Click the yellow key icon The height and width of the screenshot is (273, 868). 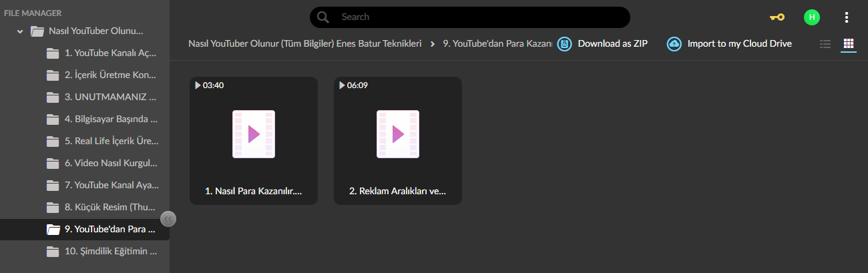pyautogui.click(x=777, y=17)
